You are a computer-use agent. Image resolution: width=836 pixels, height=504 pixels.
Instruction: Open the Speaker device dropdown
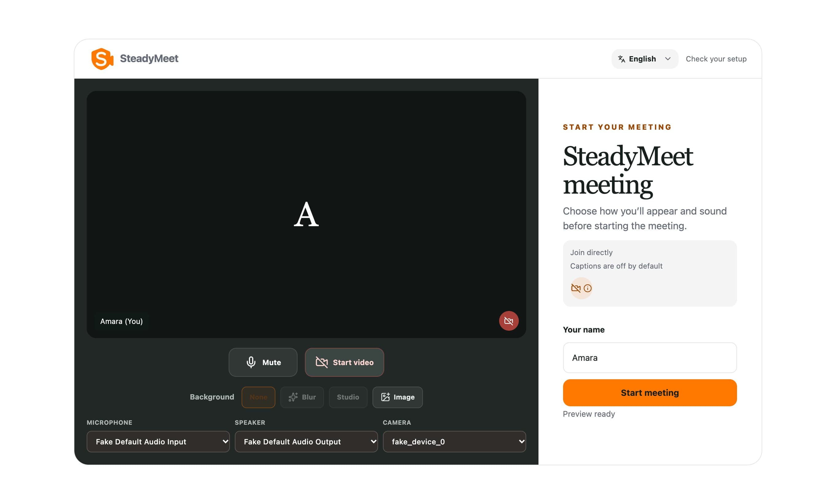(x=306, y=442)
